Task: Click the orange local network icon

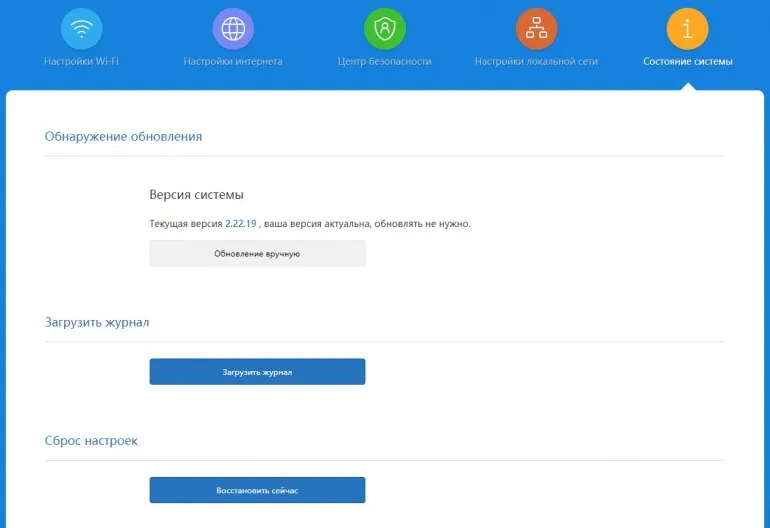Action: pyautogui.click(x=536, y=28)
